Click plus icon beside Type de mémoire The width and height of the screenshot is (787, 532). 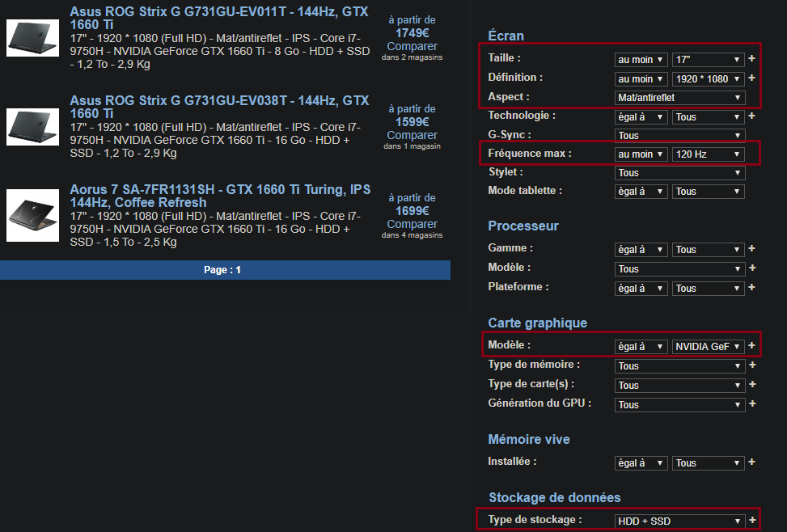tap(752, 365)
